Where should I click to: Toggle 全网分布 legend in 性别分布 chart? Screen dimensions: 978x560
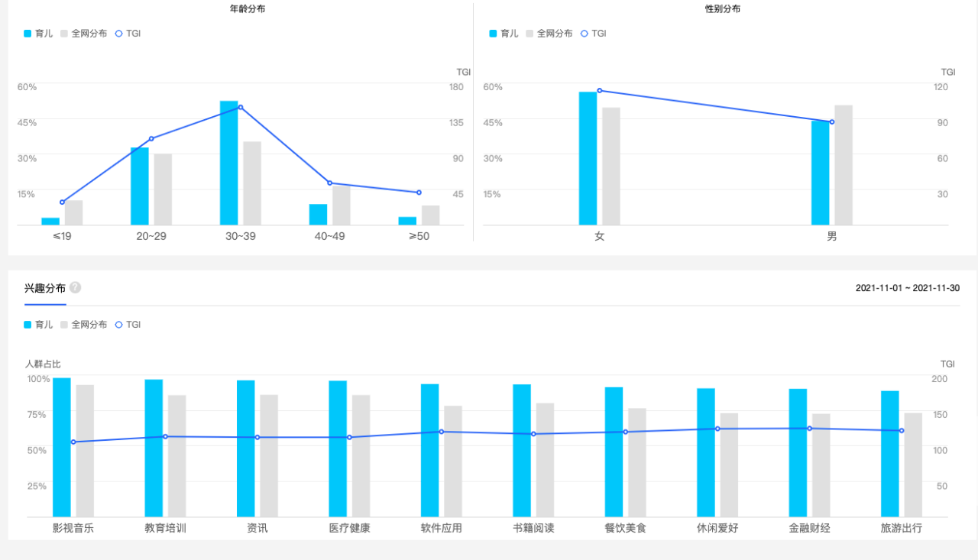(549, 34)
